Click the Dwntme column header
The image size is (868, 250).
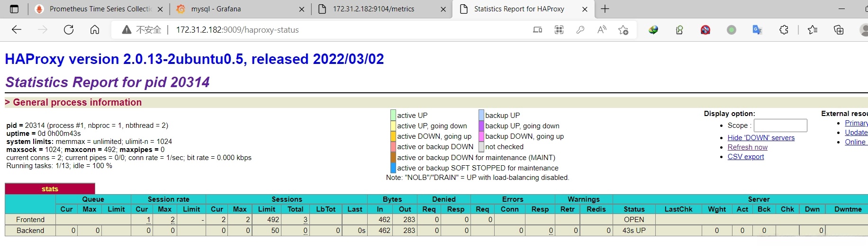[848, 209]
